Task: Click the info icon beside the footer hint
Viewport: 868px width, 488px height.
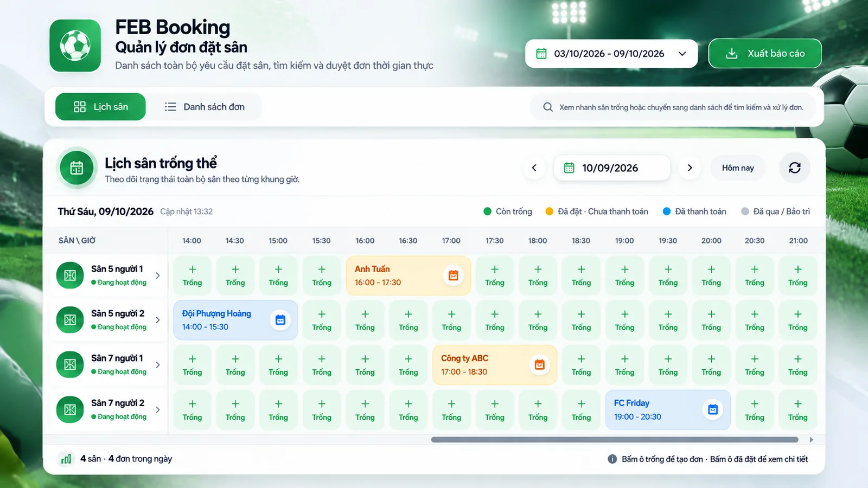Action: coord(612,459)
